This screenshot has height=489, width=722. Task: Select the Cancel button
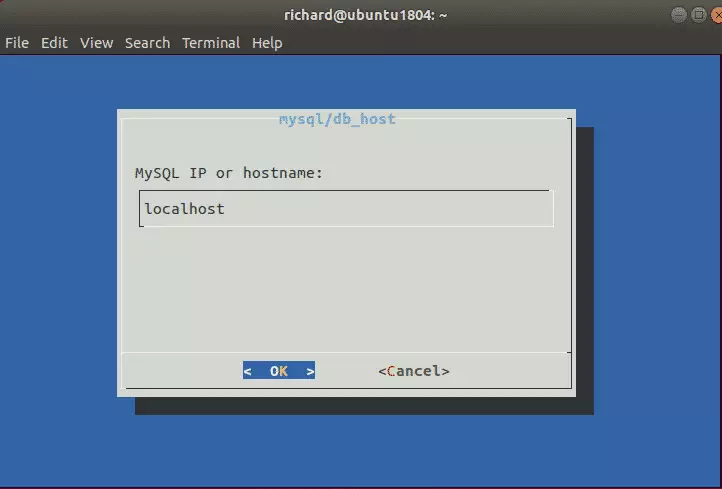[x=413, y=371]
